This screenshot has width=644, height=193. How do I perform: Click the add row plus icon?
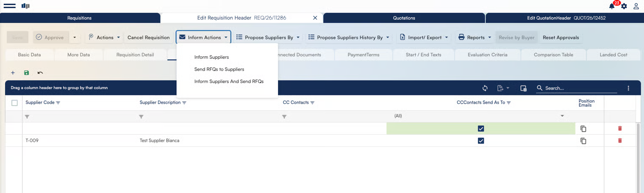(13, 73)
